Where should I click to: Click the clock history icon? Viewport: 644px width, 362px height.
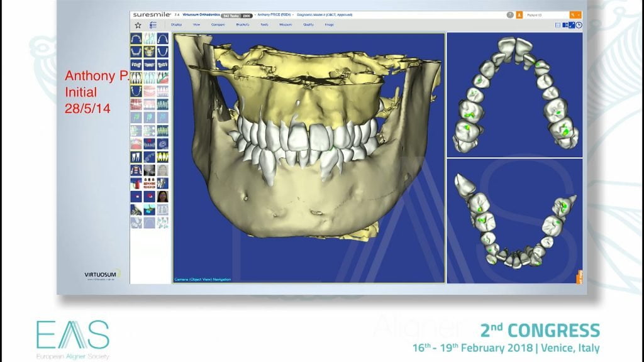[x=579, y=25]
